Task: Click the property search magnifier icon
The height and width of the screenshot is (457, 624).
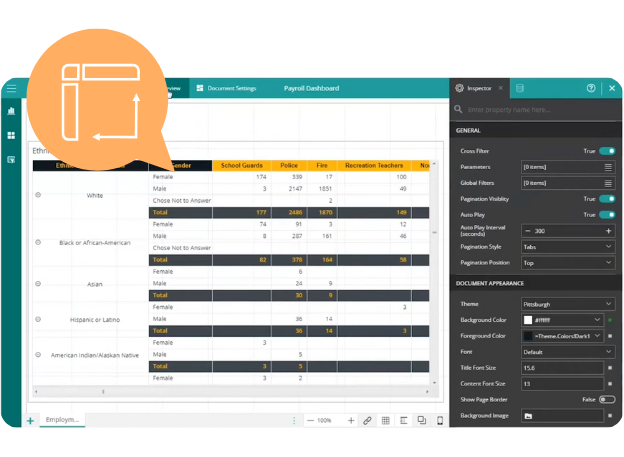Action: (x=458, y=109)
